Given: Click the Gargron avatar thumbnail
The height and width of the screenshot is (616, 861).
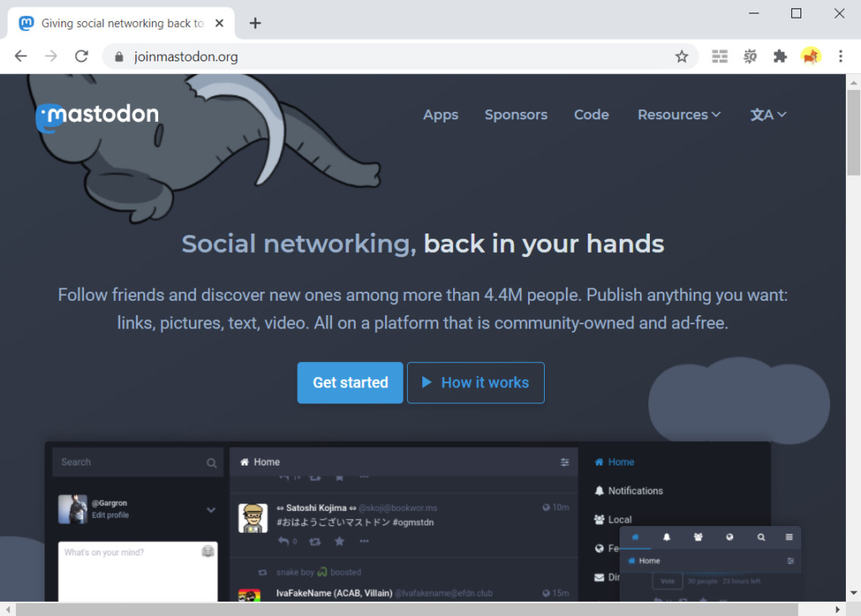Looking at the screenshot, I should tap(72, 509).
